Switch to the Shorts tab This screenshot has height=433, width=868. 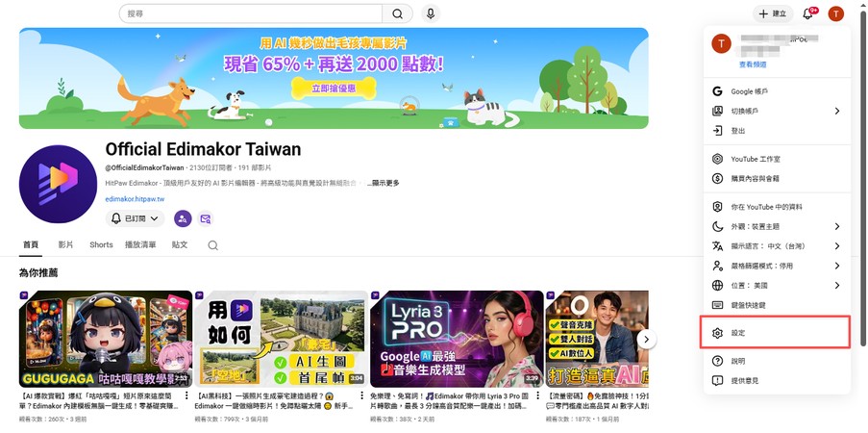click(x=101, y=244)
